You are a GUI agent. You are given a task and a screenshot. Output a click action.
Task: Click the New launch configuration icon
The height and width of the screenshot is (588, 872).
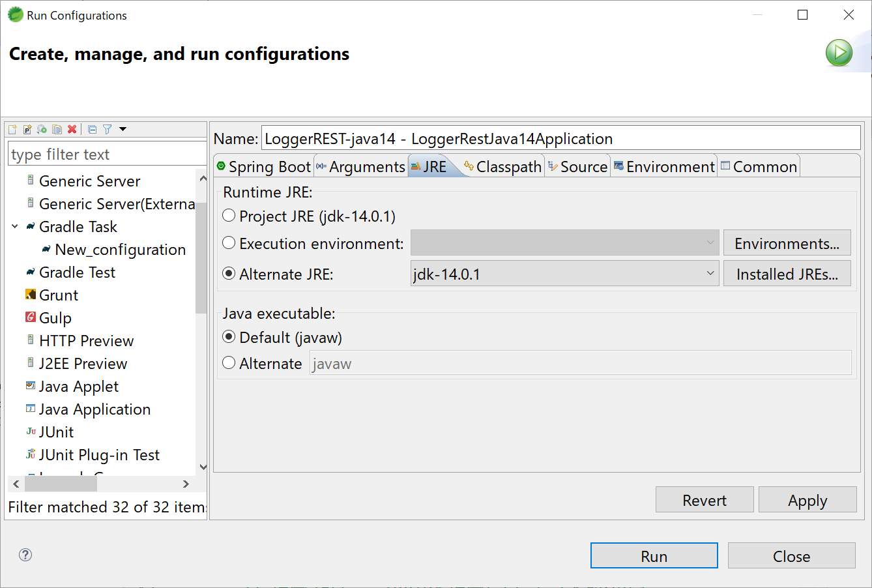tap(12, 129)
